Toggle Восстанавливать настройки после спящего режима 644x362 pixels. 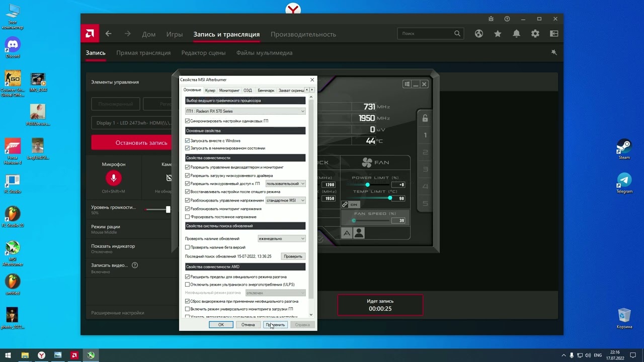pos(188,192)
